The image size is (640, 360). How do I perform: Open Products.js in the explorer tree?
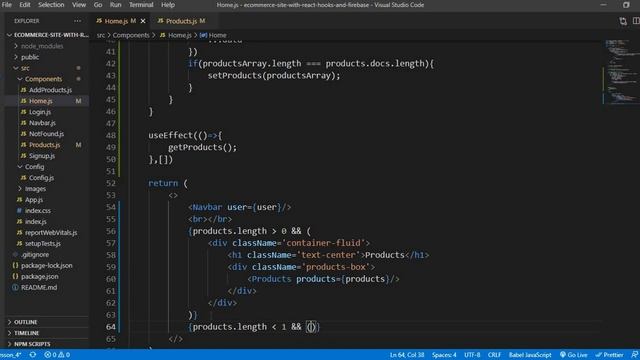click(x=44, y=145)
